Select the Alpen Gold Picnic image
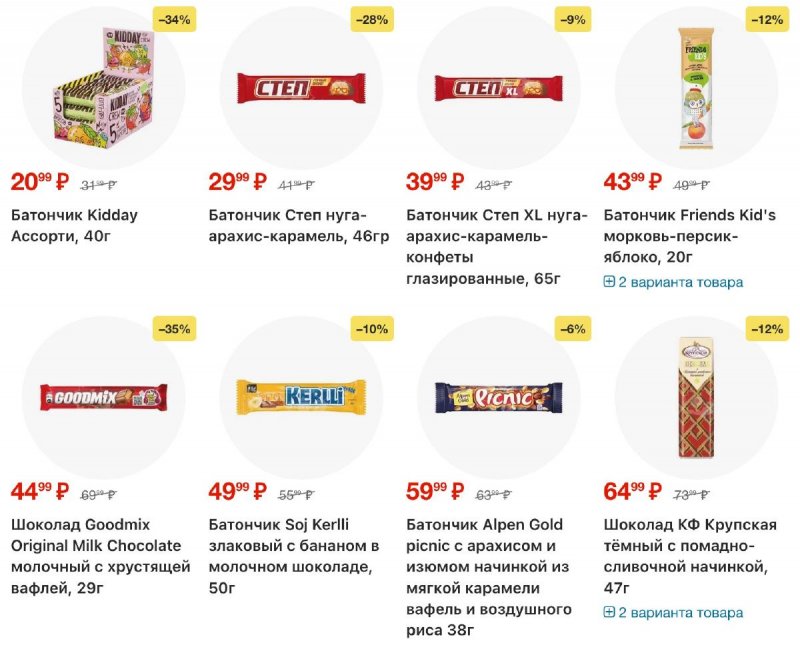The width and height of the screenshot is (800, 655). click(497, 397)
